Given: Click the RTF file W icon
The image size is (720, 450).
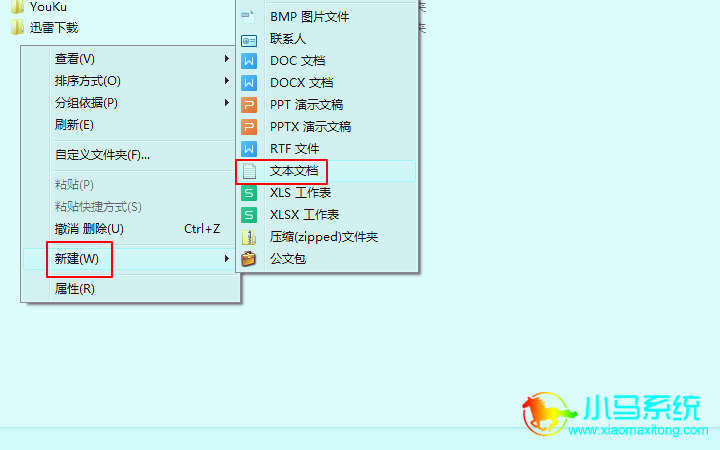Looking at the screenshot, I should (x=248, y=149).
